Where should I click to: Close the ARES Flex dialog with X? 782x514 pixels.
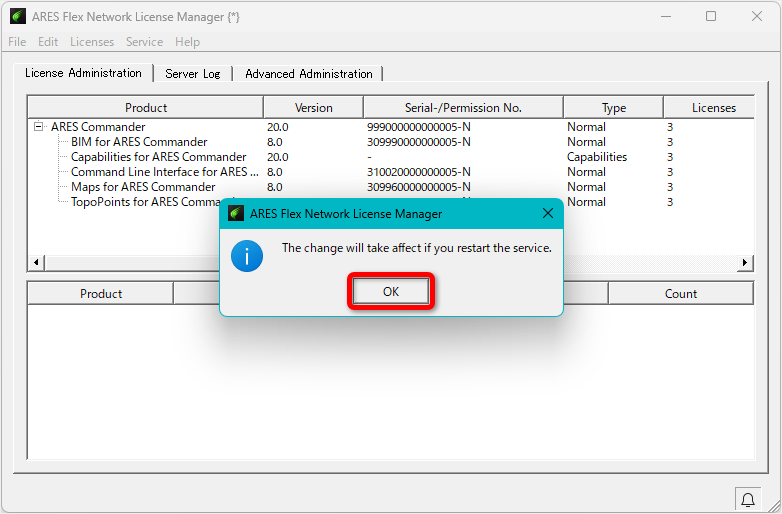548,213
